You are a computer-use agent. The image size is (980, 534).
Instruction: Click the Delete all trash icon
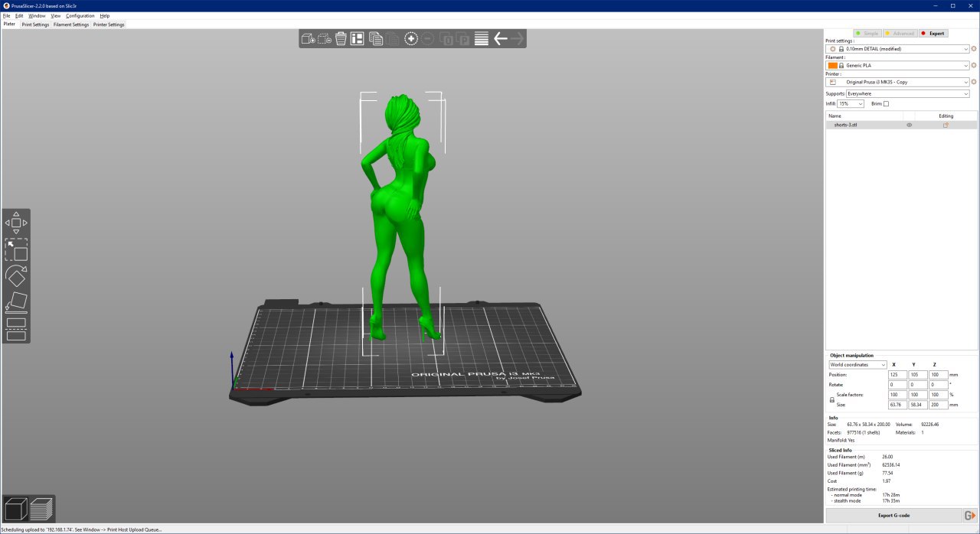coord(341,38)
